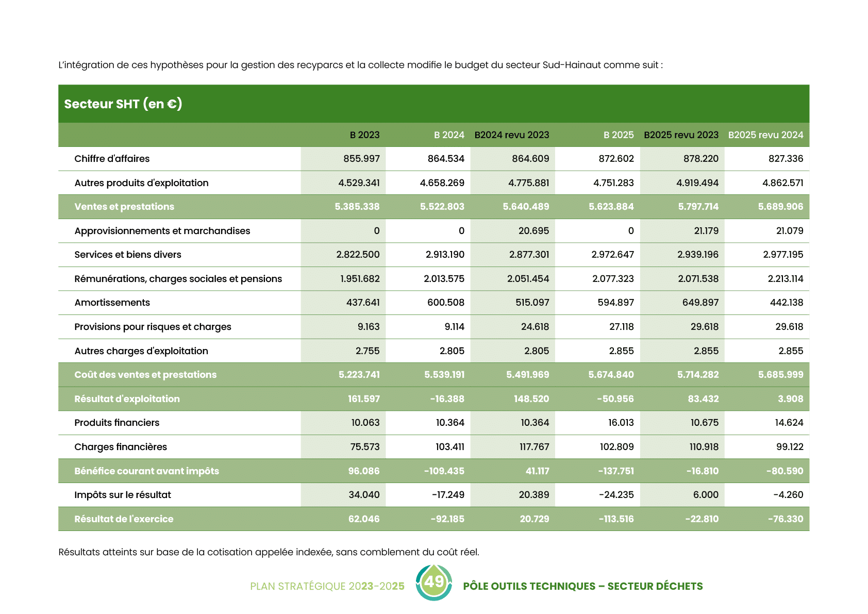Select the Charges financières row label
The image size is (868, 614).
coord(121,447)
